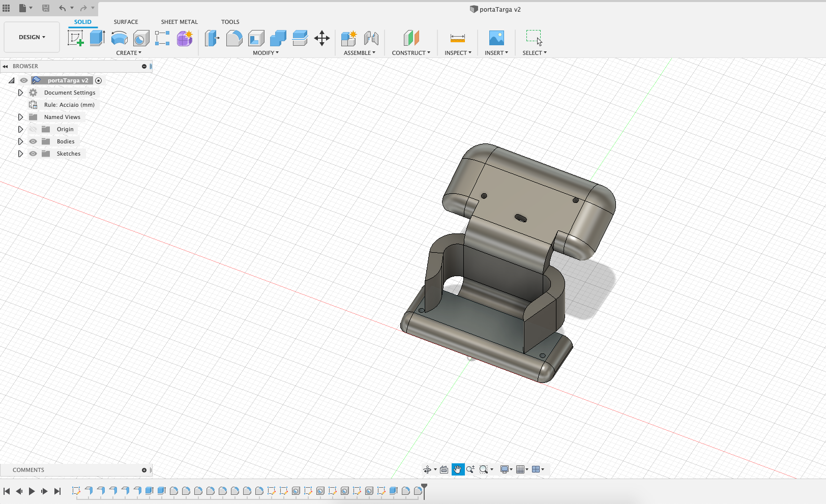This screenshot has height=504, width=826.
Task: Select the Rectangular Pattern tool
Action: pos(162,38)
